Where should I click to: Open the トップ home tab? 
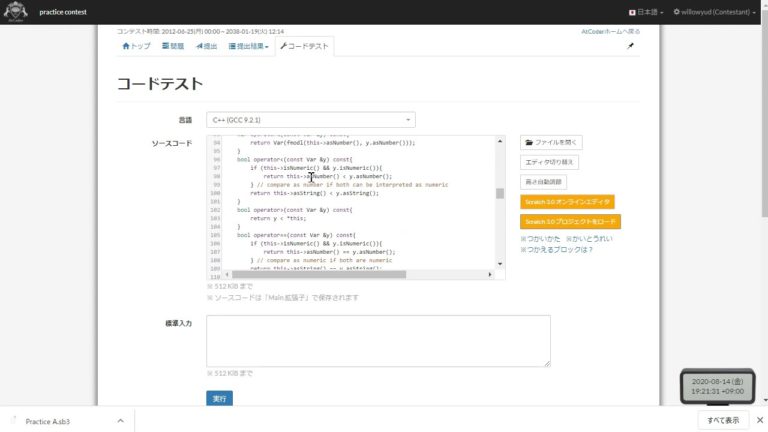pos(136,46)
